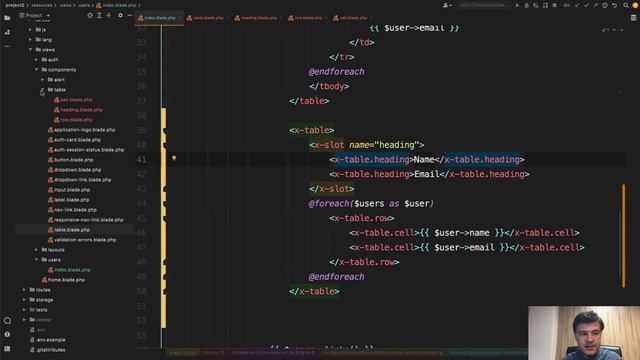Open the Terminal tool window icon at bottom left
Image resolution: width=640 pixels, height=360 pixels.
(7, 349)
